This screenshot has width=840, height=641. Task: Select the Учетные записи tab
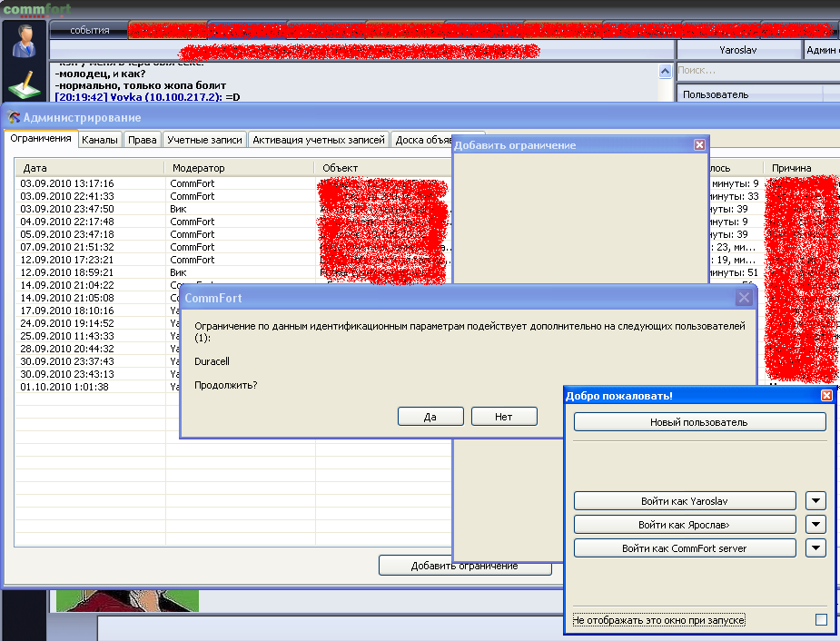click(205, 140)
